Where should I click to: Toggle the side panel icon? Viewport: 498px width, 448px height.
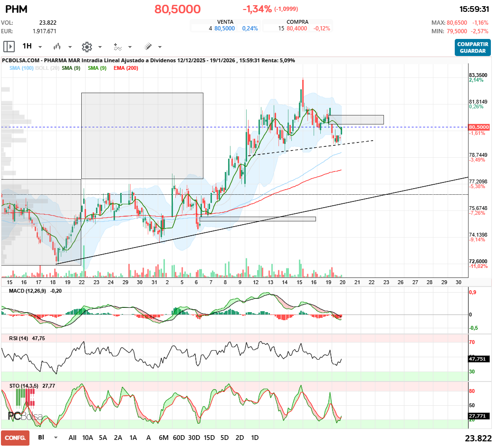(x=9, y=47)
